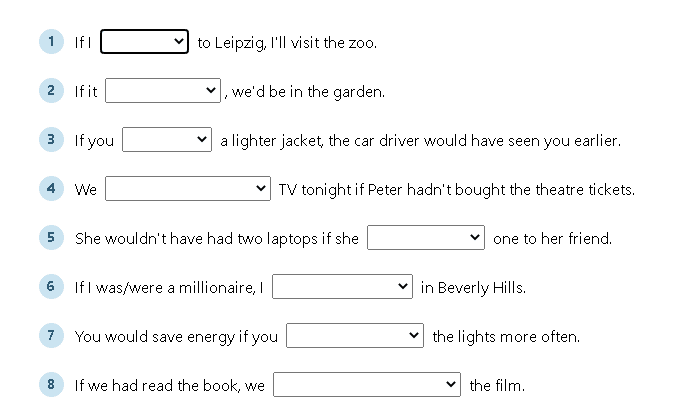Open dropdown before 'one to her friend'

(426, 237)
